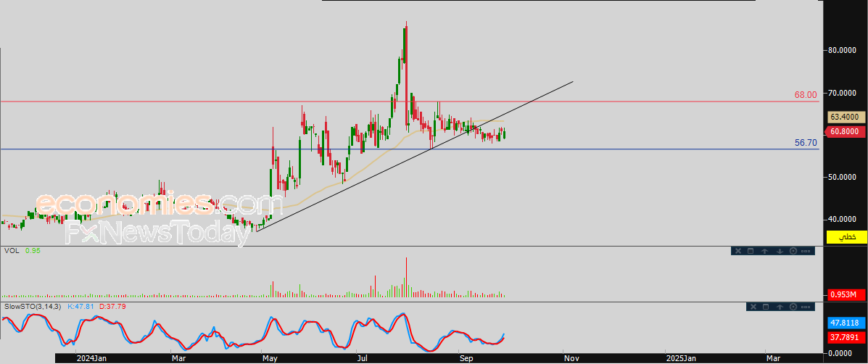
Task: Maximize the VOL indicator panel
Action: tap(751, 251)
